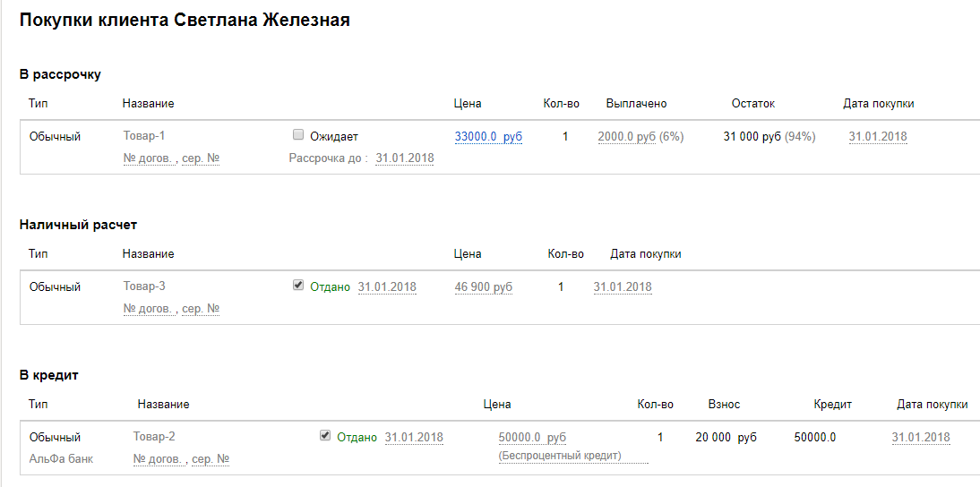Viewport: 980px width, 487px height.
Task: Uncheck the Отдано checkbox for Товар-3
Action: pyautogui.click(x=298, y=286)
